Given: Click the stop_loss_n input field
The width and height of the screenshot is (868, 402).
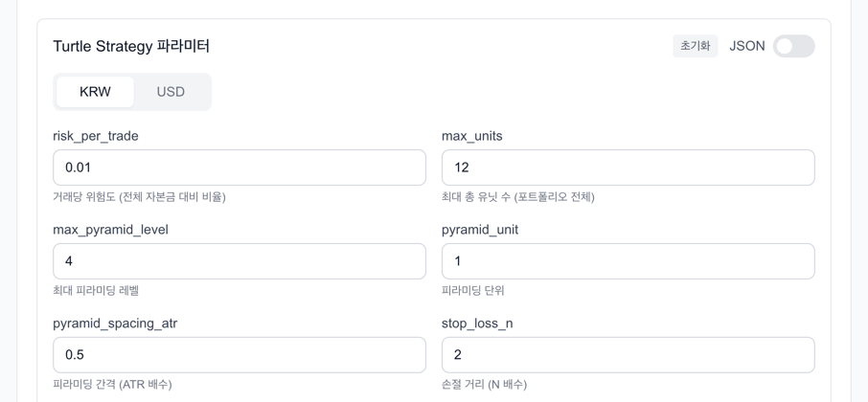Looking at the screenshot, I should point(628,355).
